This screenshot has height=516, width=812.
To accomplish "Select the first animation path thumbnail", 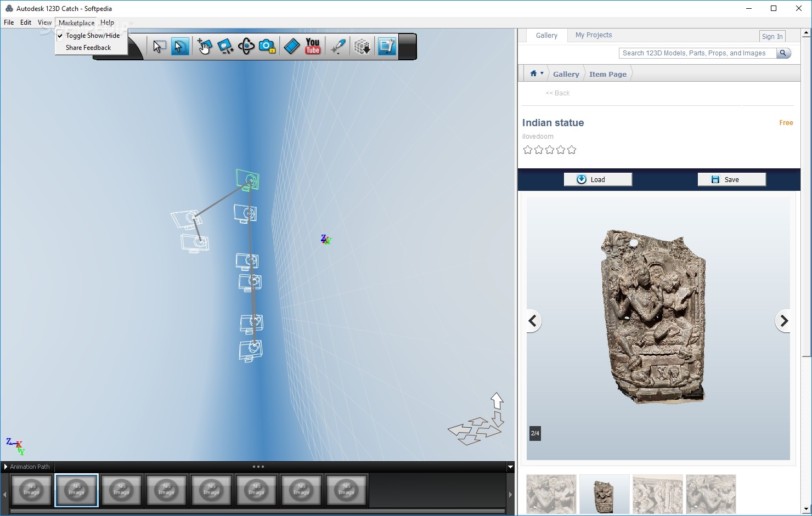I will pyautogui.click(x=32, y=490).
